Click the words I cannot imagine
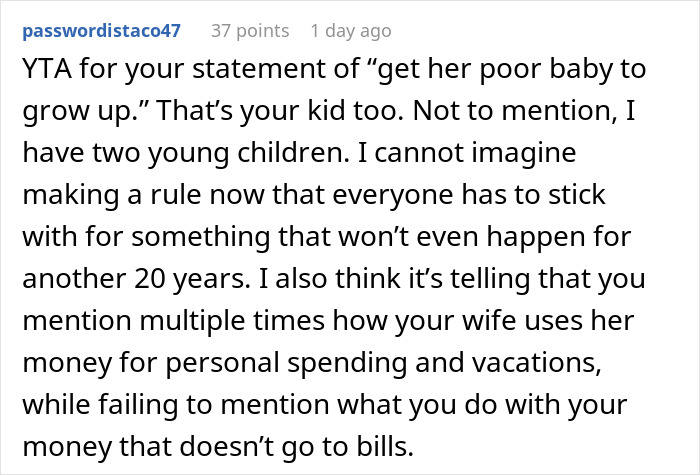Image resolution: width=700 pixels, height=475 pixels. (x=467, y=153)
